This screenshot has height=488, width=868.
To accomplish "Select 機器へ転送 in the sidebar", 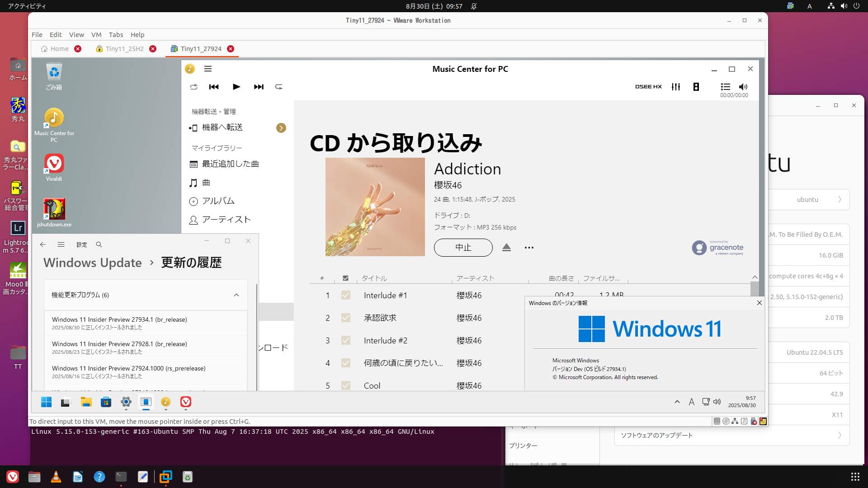I will [222, 127].
